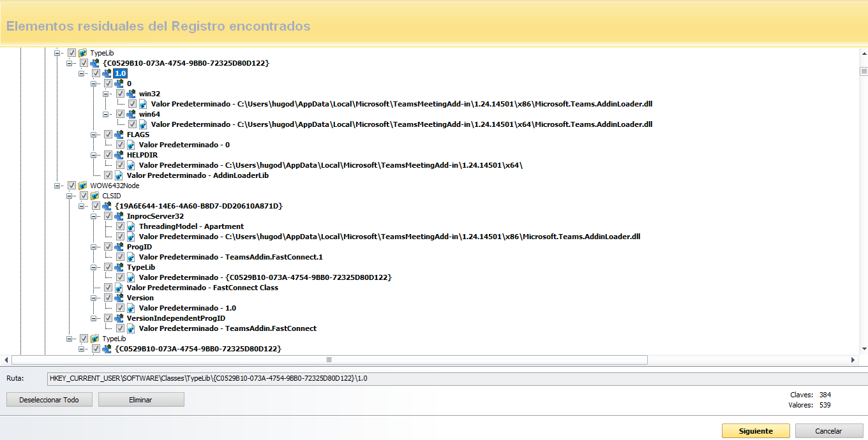The image size is (868, 440).
Task: Collapse the top TypeLib node
Action: pyautogui.click(x=57, y=53)
